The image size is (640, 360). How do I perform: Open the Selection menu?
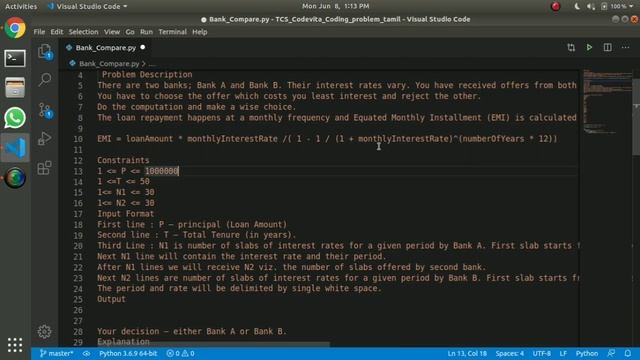83,32
